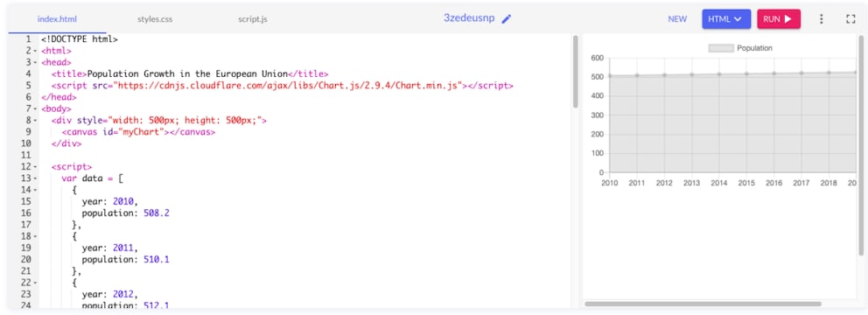Enter fullscreen mode with the expand icon

pyautogui.click(x=850, y=19)
